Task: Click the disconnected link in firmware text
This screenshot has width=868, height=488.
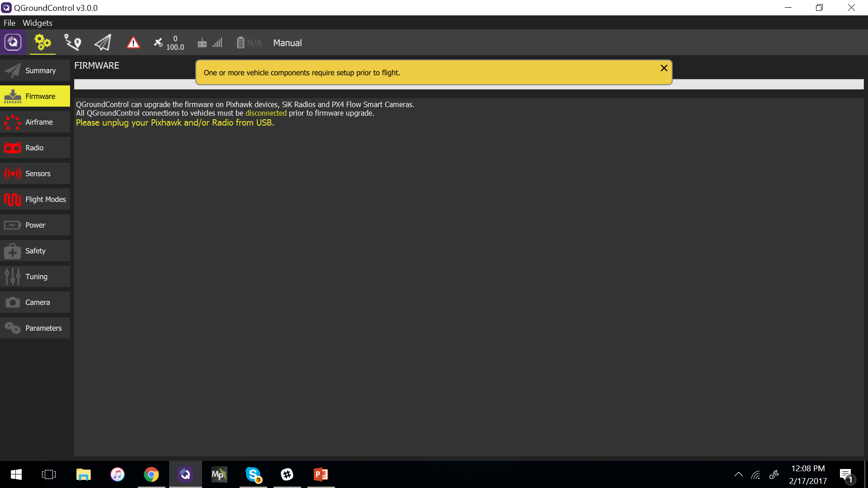Action: (265, 113)
